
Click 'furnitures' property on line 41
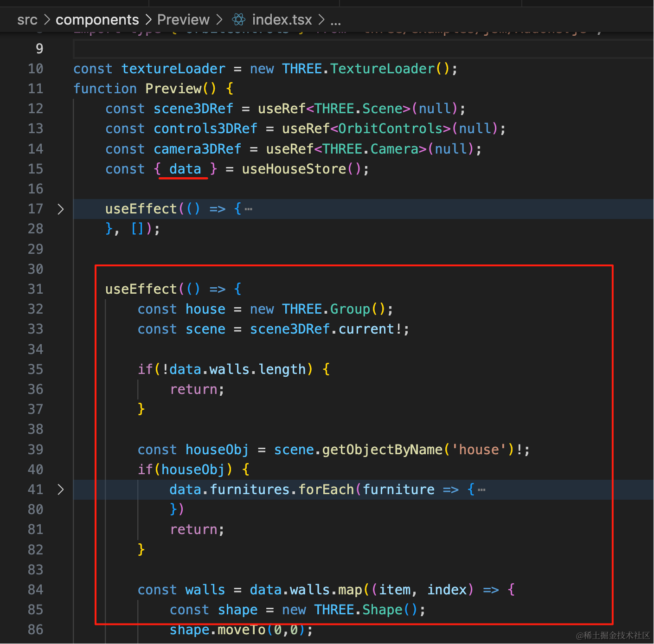pos(250,489)
